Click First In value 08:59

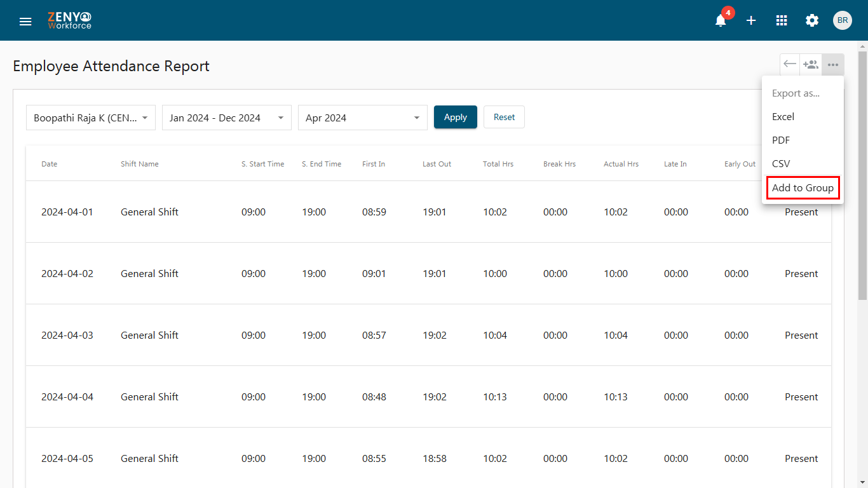point(374,212)
